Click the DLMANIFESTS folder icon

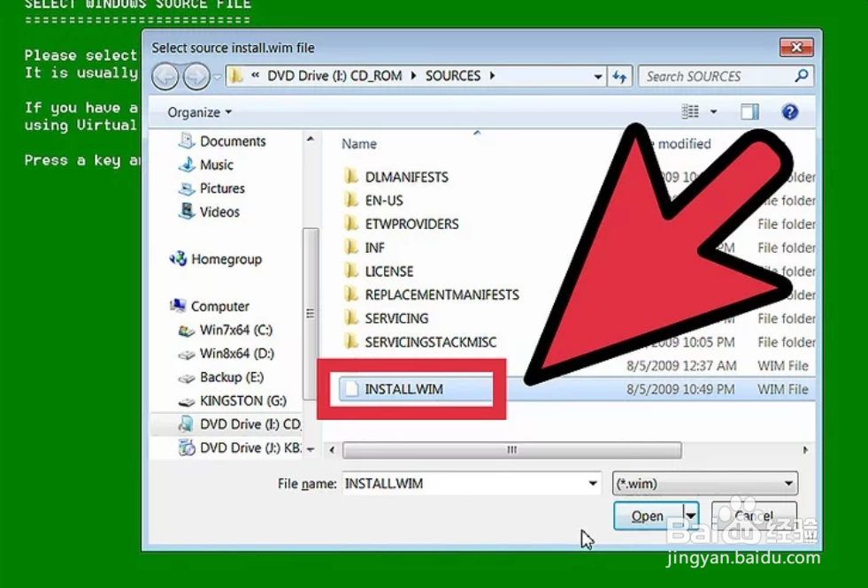pyautogui.click(x=351, y=177)
